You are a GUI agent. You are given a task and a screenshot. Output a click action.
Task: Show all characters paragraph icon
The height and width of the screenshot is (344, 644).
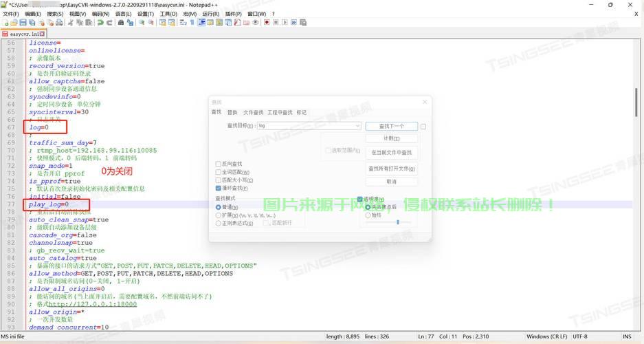click(x=192, y=23)
